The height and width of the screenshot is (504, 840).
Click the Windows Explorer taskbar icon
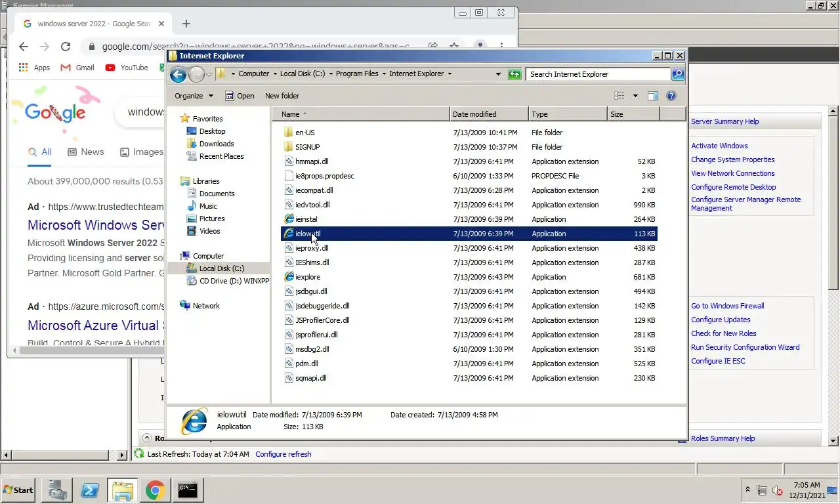click(122, 490)
